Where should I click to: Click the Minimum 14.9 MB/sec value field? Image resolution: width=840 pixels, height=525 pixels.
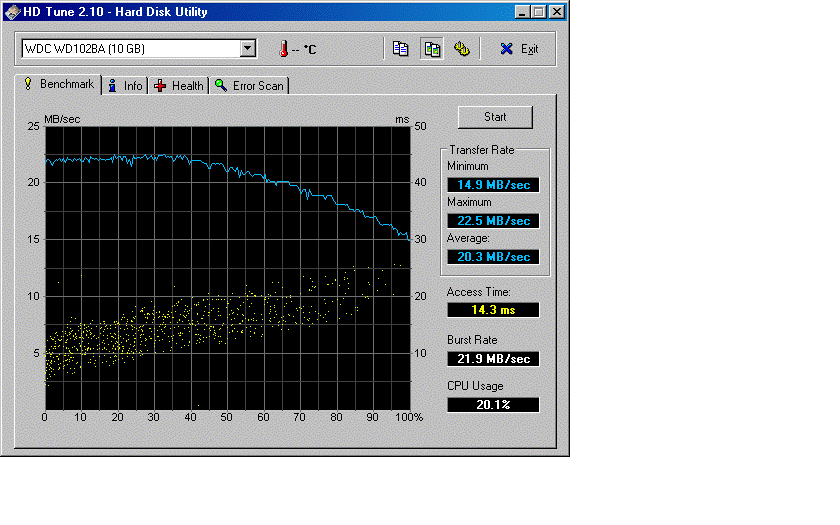(x=493, y=185)
